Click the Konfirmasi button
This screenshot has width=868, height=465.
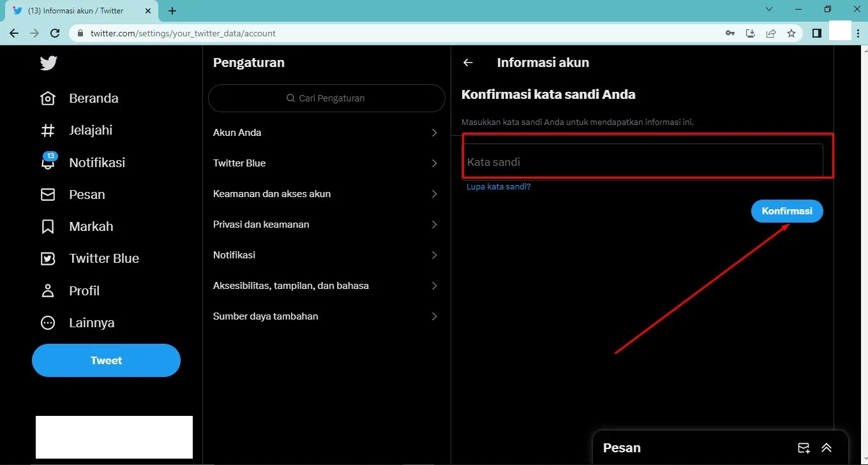(x=787, y=211)
